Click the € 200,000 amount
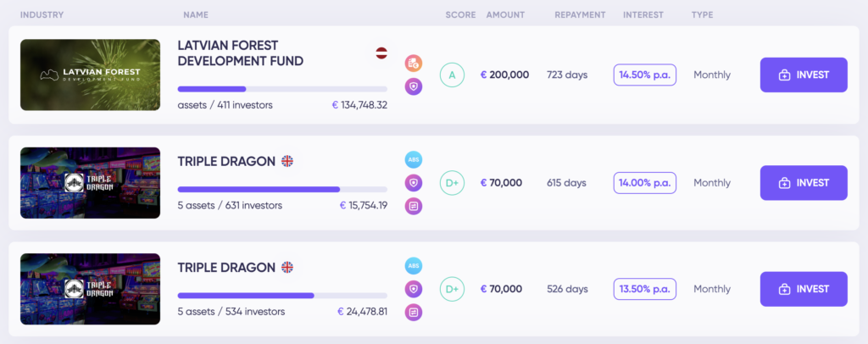Screen dimensions: 868x344 [x=505, y=75]
